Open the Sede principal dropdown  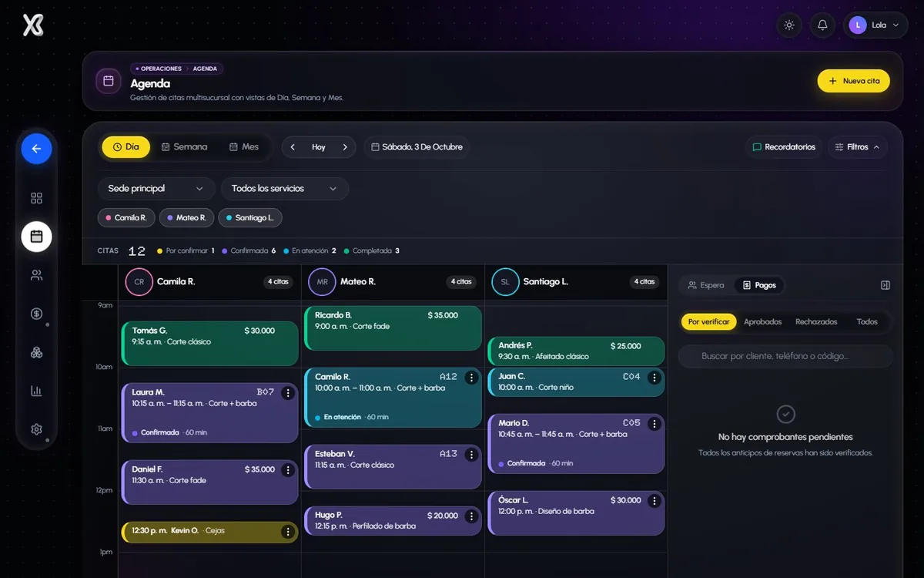pos(156,189)
